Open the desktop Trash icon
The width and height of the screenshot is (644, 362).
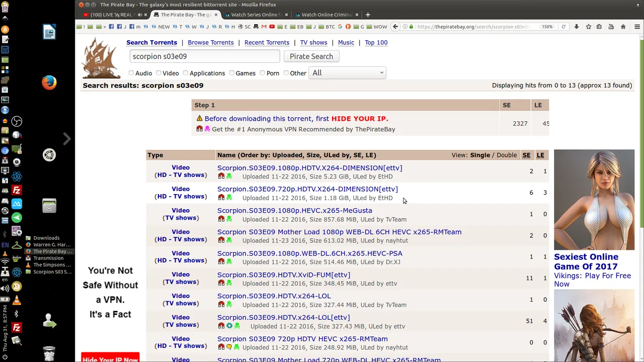pyautogui.click(x=49, y=353)
